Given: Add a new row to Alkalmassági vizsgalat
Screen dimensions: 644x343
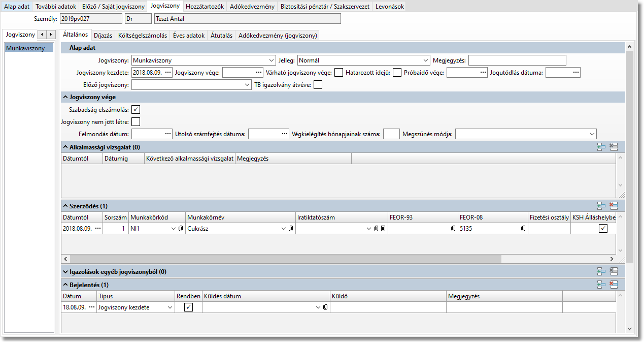Looking at the screenshot, I should pos(601,147).
